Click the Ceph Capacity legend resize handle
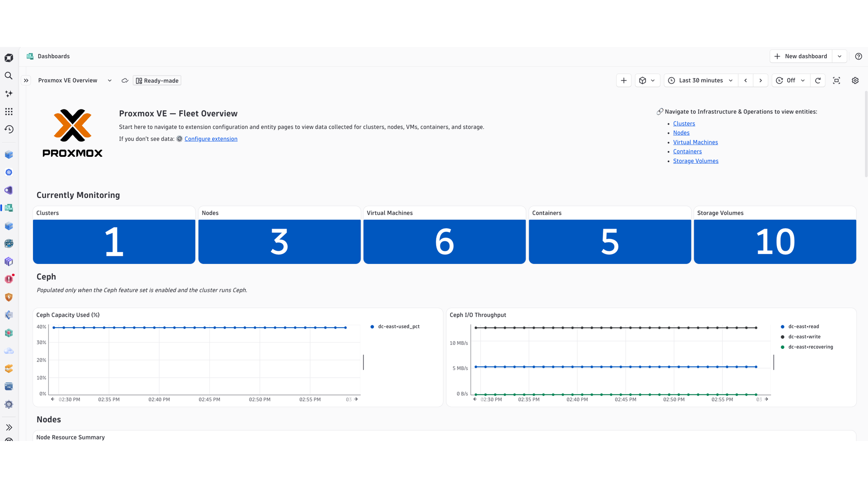Viewport: 868px width, 488px height. [363, 362]
